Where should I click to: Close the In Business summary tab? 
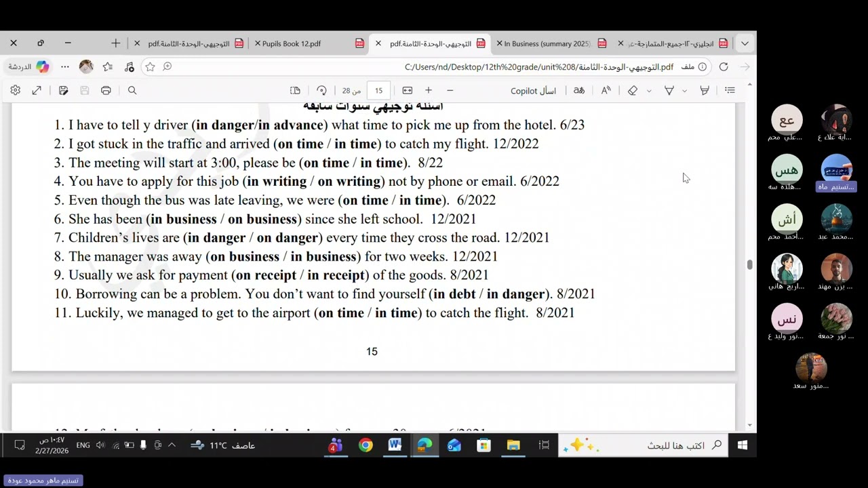(x=499, y=43)
